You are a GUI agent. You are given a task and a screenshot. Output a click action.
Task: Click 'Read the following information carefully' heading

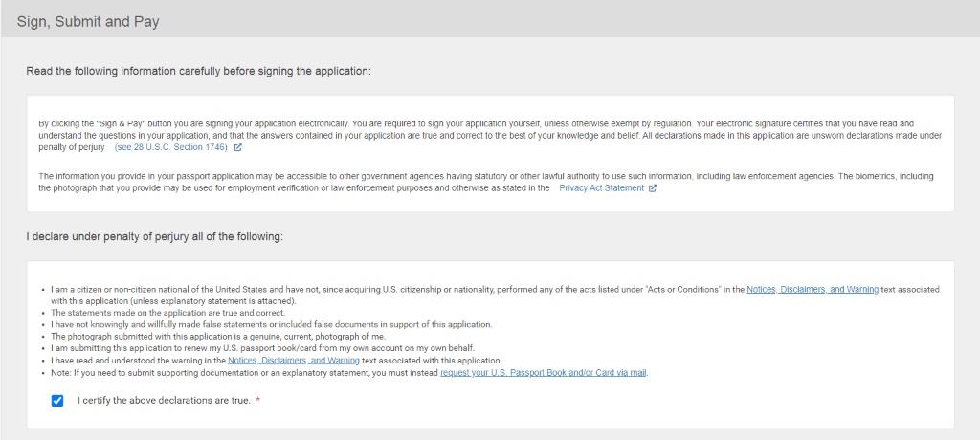198,71
